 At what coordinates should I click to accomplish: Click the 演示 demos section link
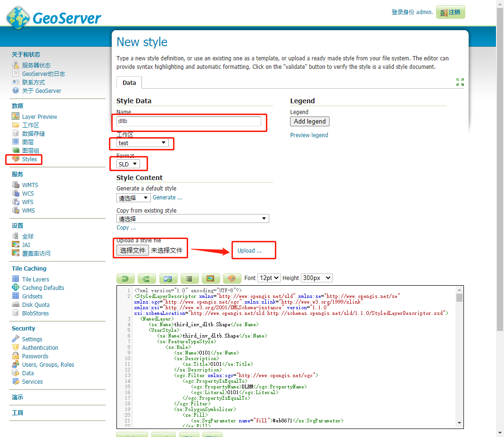[17, 397]
